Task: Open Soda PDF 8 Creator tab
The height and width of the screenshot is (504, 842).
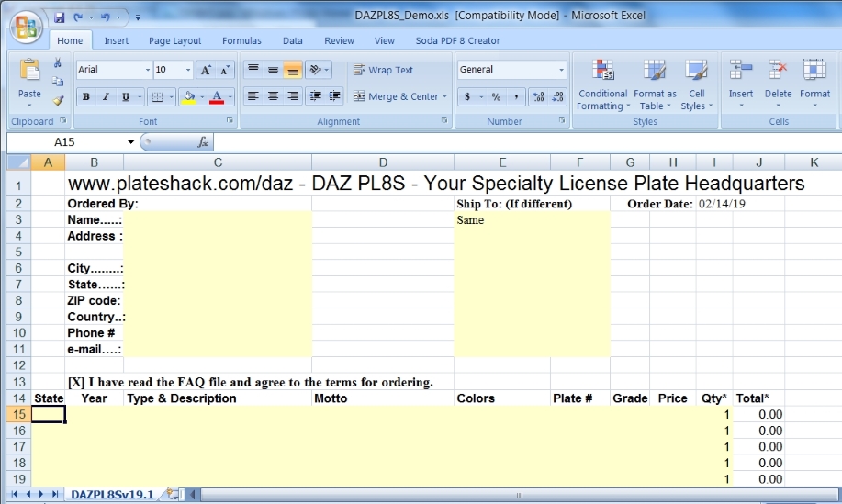Action: point(457,40)
